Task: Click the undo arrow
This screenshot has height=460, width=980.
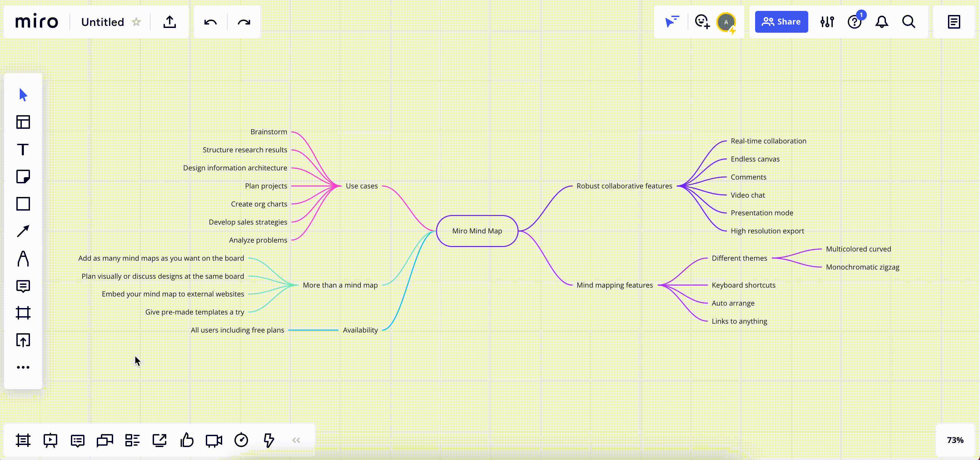Action: (x=210, y=22)
